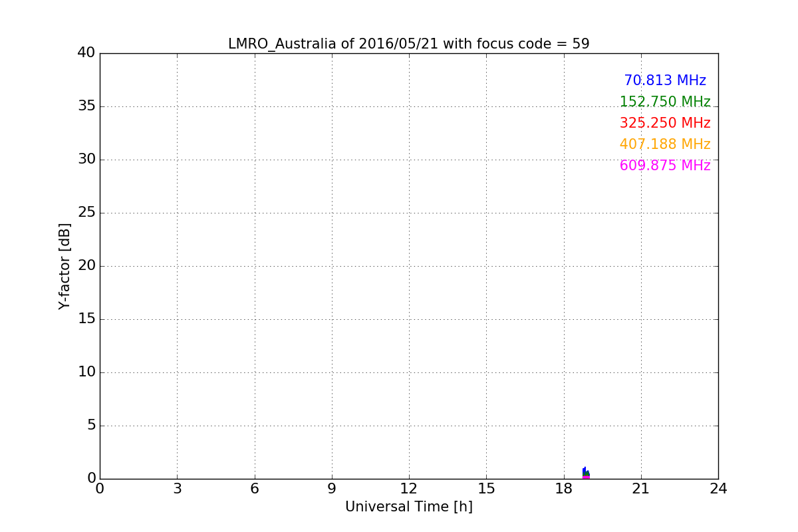Click the y-axis tick label 40
Viewport: 798px width, 532px height.
(86, 53)
